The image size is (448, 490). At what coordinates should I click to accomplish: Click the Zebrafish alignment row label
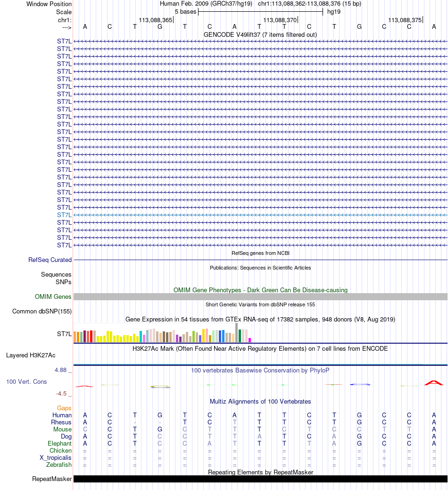[x=59, y=465]
